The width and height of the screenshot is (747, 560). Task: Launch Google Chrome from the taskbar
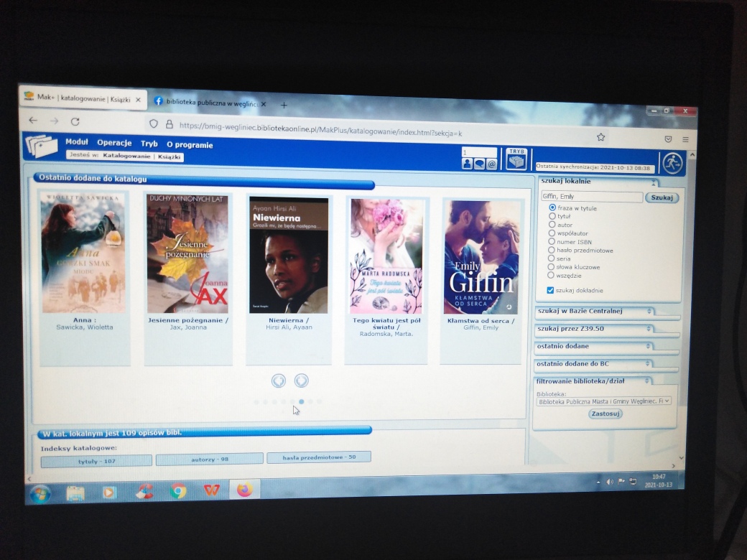tap(178, 491)
